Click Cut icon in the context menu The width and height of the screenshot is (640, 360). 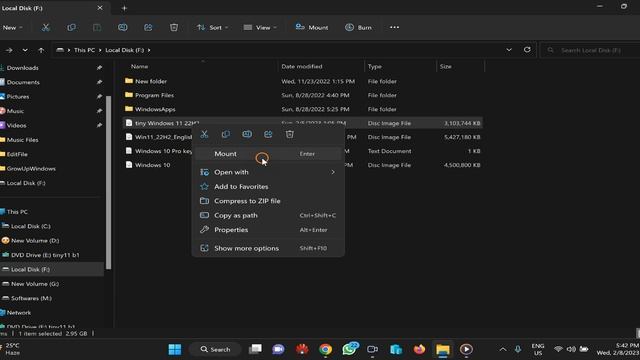click(204, 134)
